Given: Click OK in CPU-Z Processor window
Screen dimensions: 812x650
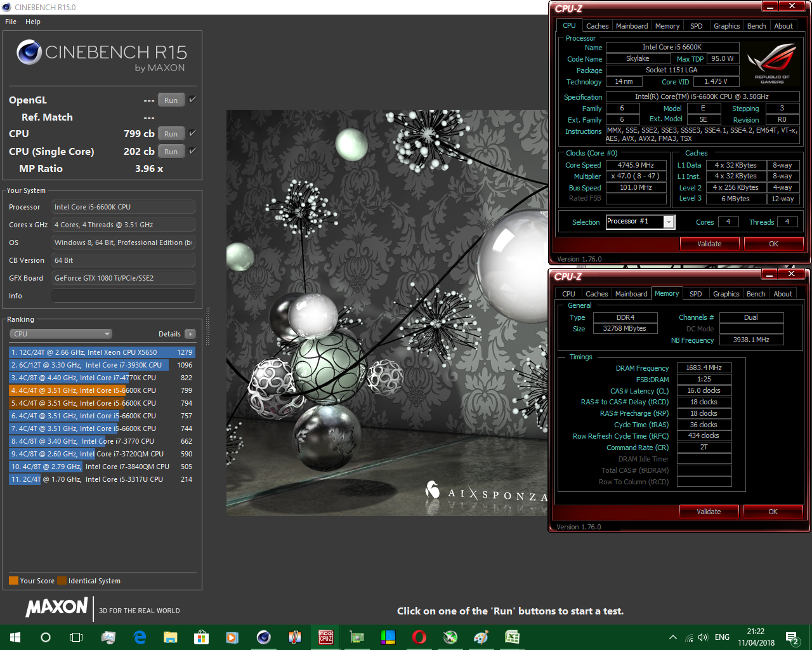Looking at the screenshot, I should (773, 244).
